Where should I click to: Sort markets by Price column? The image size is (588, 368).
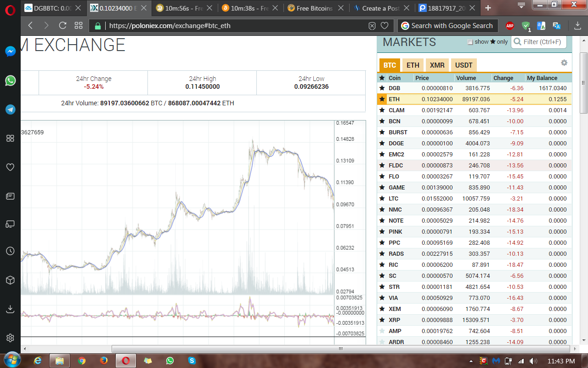(x=422, y=78)
